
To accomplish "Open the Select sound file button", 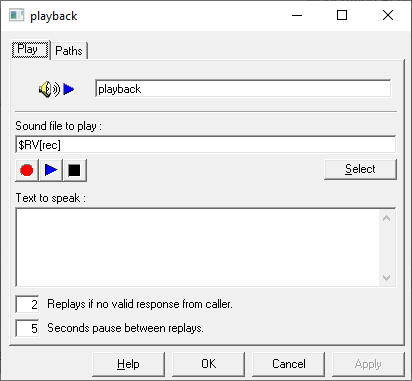I will (x=360, y=169).
